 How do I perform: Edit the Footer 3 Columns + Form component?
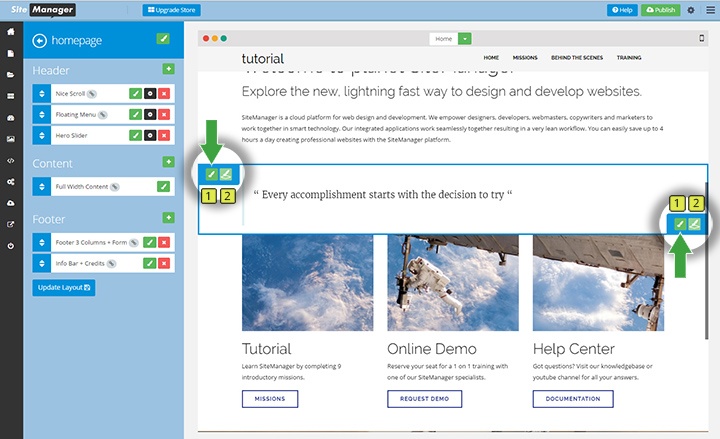[150, 242]
